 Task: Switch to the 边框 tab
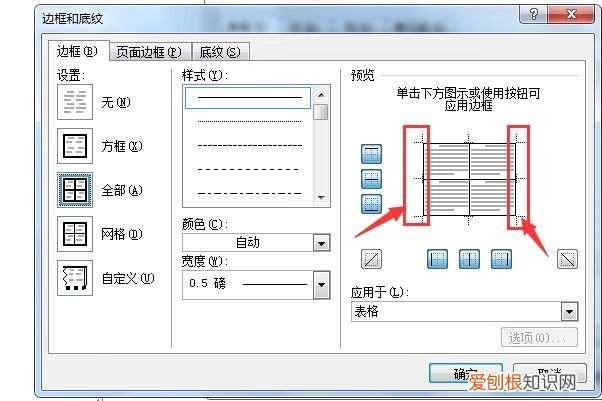tap(78, 51)
